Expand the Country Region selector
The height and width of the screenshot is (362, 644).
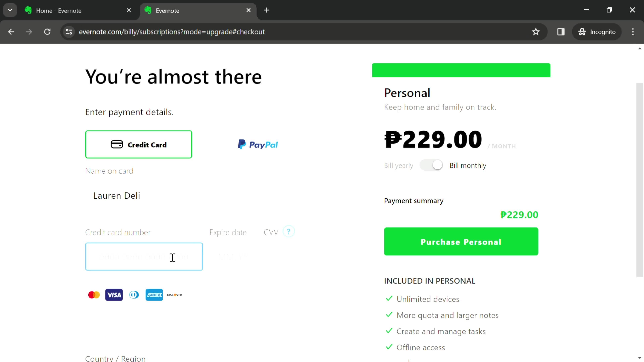pos(115,358)
